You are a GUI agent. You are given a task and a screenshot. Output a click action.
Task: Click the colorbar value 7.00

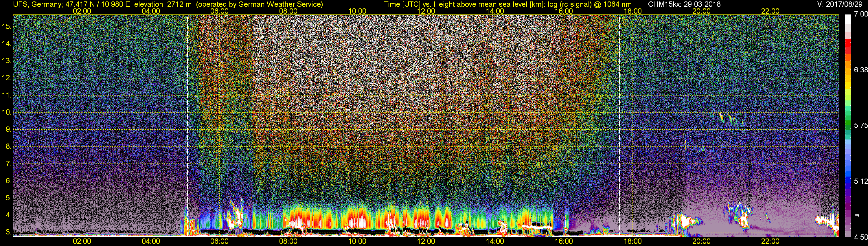[x=860, y=14]
